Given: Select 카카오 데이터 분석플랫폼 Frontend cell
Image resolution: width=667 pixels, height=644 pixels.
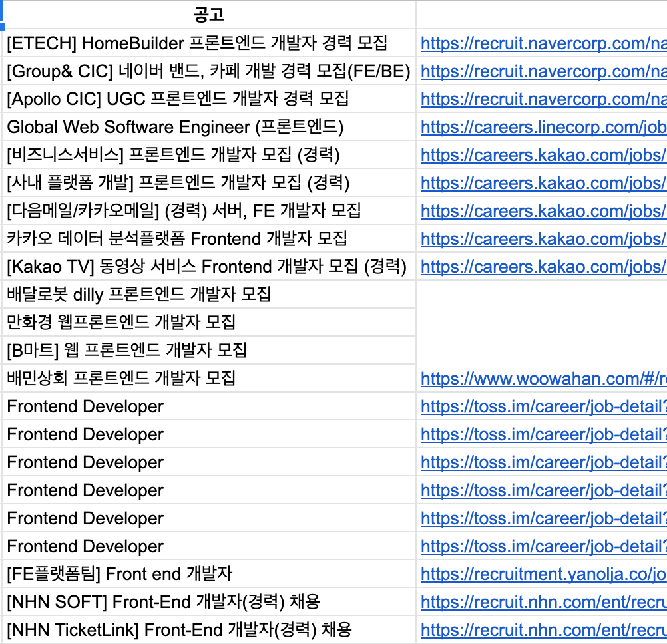Looking at the screenshot, I should [x=209, y=239].
